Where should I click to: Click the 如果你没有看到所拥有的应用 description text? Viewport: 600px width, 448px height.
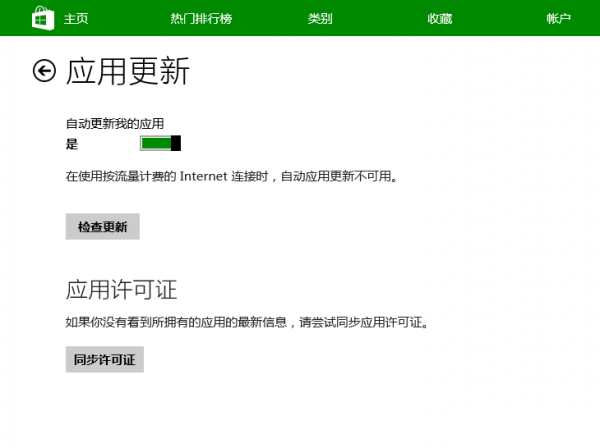tap(247, 322)
